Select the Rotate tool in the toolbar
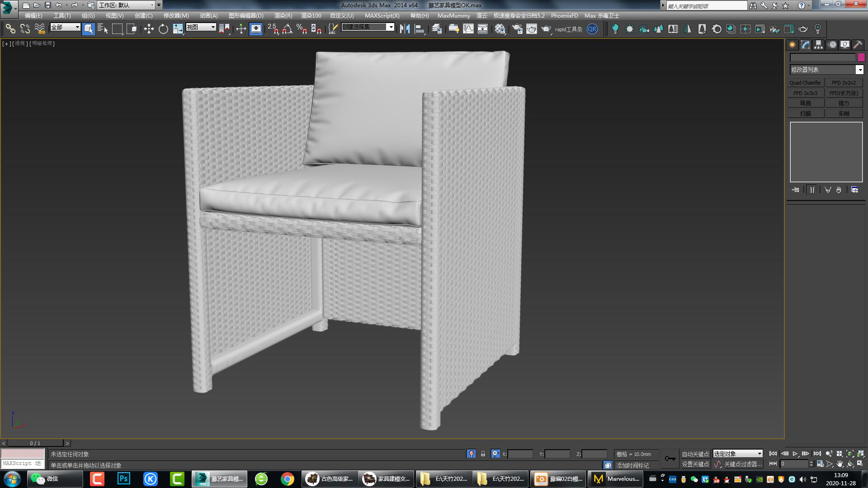 pyautogui.click(x=163, y=29)
